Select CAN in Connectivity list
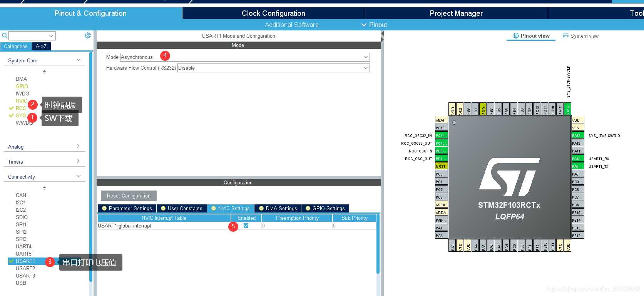644x296 pixels. tap(21, 195)
